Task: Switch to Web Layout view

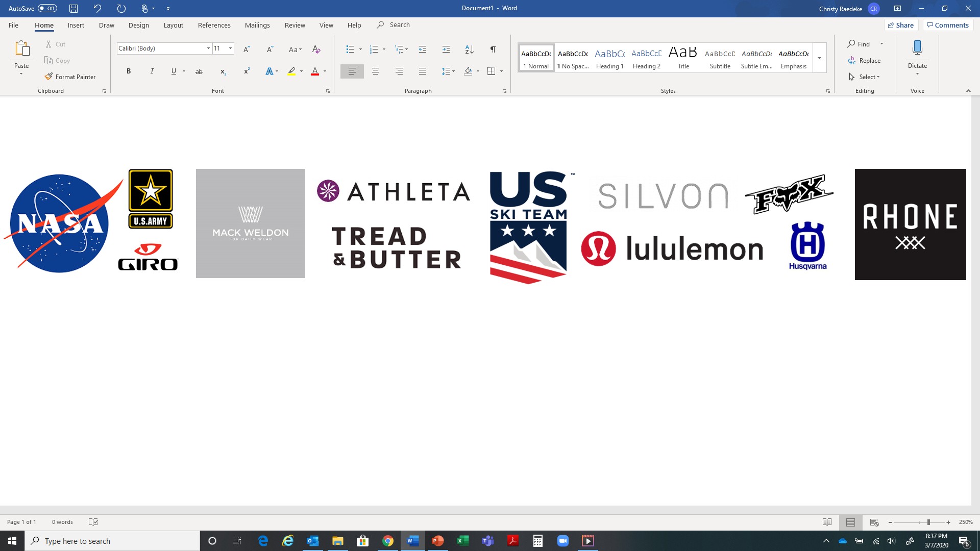Action: pyautogui.click(x=874, y=522)
